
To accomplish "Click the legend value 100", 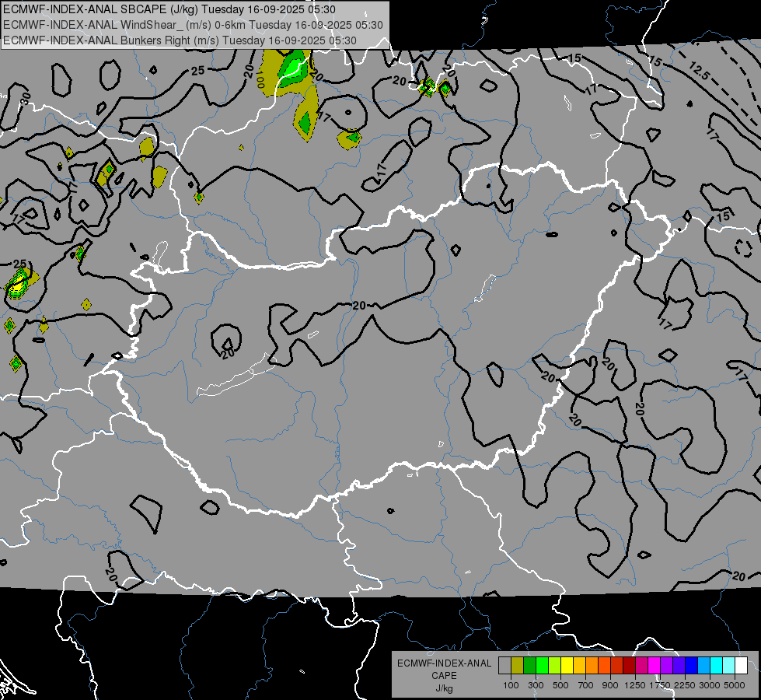I will pos(511,685).
